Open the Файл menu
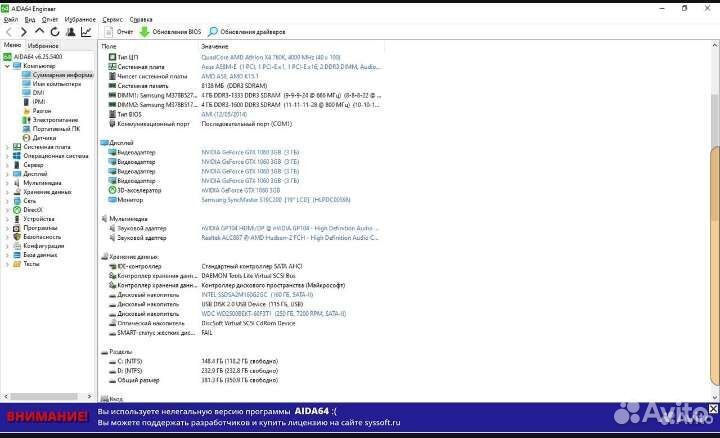The image size is (720, 438). (x=11, y=19)
